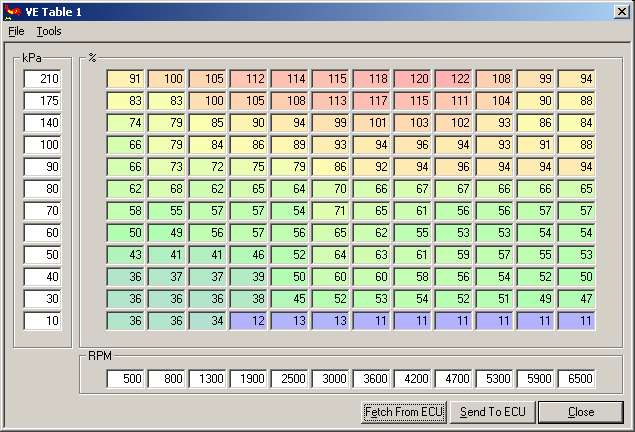The height and width of the screenshot is (432, 635).
Task: Click the 6500 RPM axis field
Action: click(x=577, y=379)
